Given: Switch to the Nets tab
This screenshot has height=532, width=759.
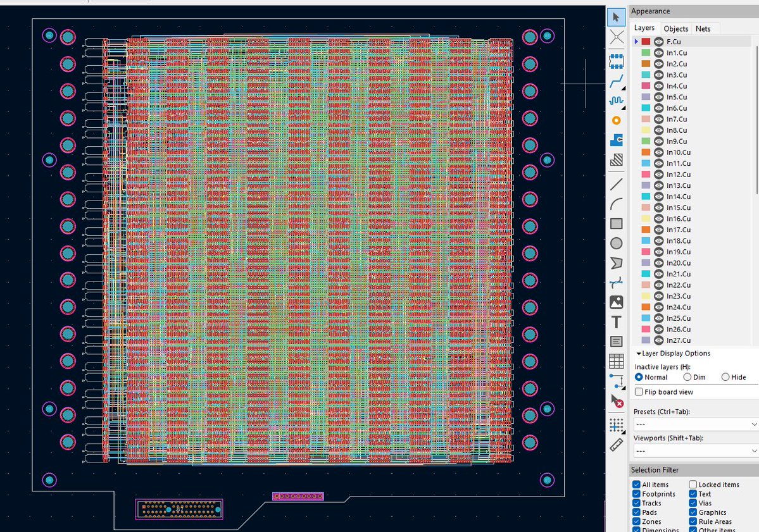Looking at the screenshot, I should [703, 28].
